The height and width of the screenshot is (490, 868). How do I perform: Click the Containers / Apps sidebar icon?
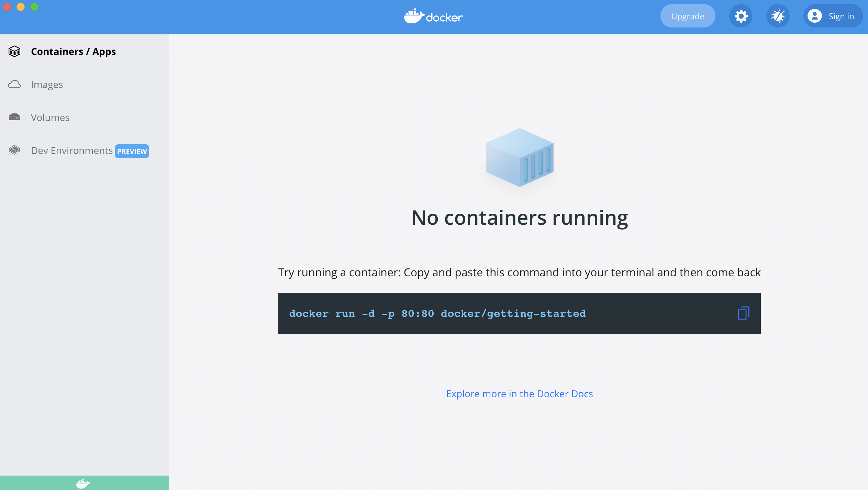[x=14, y=52]
